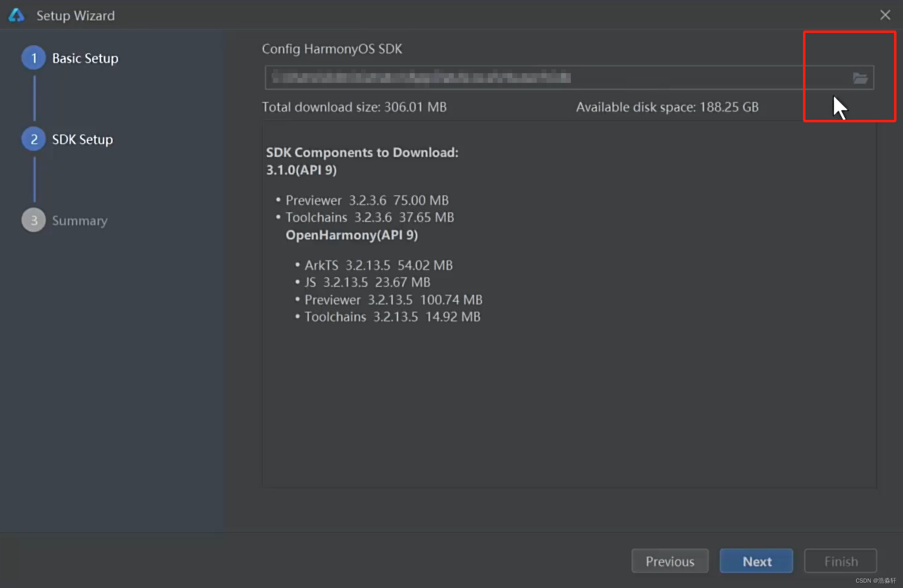Viewport: 903px width, 588px height.
Task: Click 'ArkTS 3.2.13.5 54.02 MB' entry
Action: [379, 265]
